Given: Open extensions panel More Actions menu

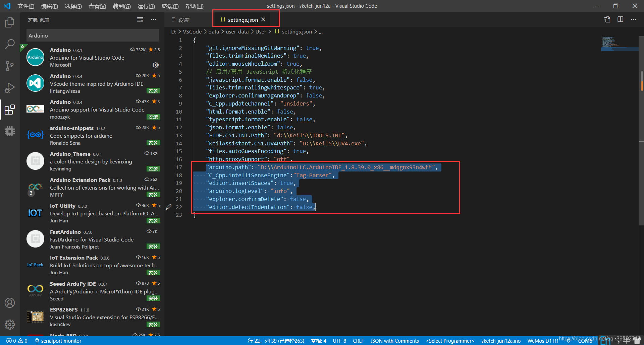Looking at the screenshot, I should [154, 19].
